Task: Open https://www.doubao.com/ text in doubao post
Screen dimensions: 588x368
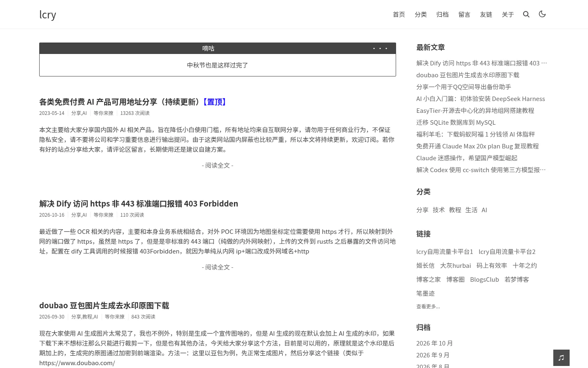Action: [x=77, y=363]
